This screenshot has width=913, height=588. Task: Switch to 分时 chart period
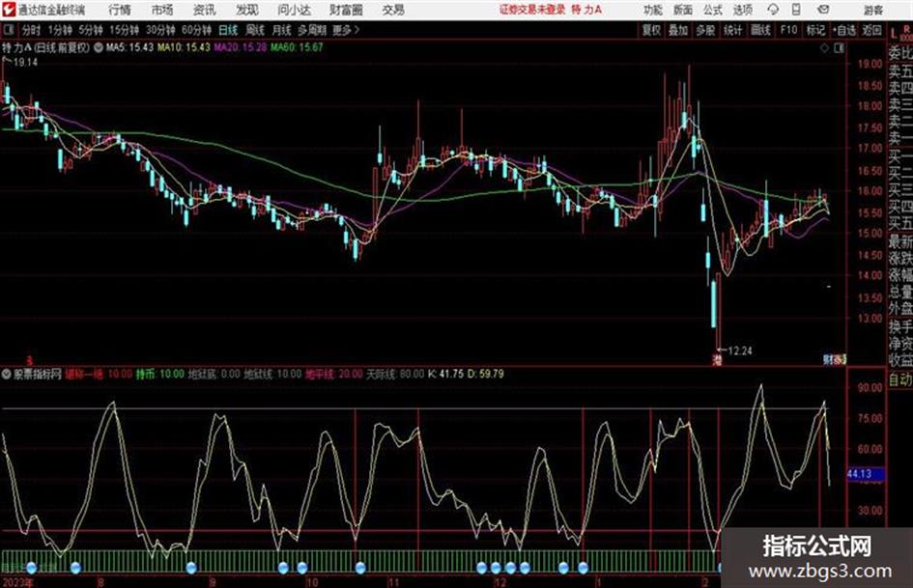pyautogui.click(x=31, y=30)
